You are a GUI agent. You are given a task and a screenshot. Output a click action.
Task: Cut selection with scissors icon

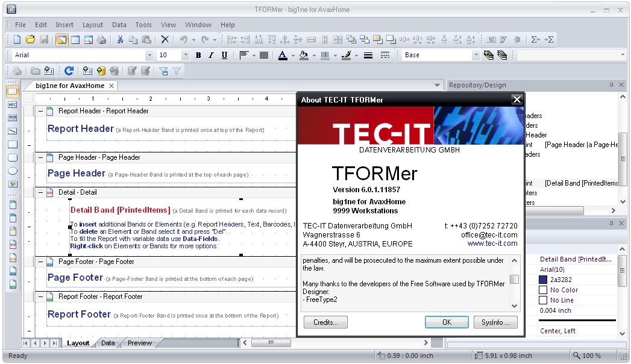pyautogui.click(x=120, y=39)
